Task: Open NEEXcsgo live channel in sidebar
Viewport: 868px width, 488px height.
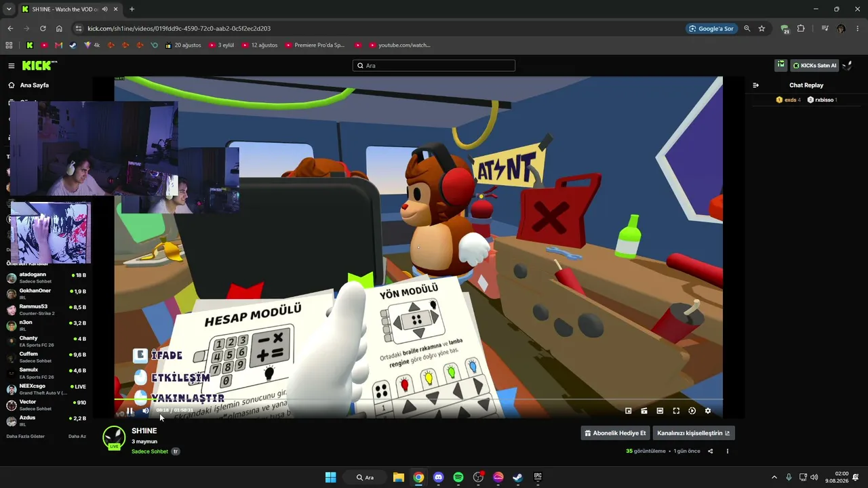Action: coord(46,389)
